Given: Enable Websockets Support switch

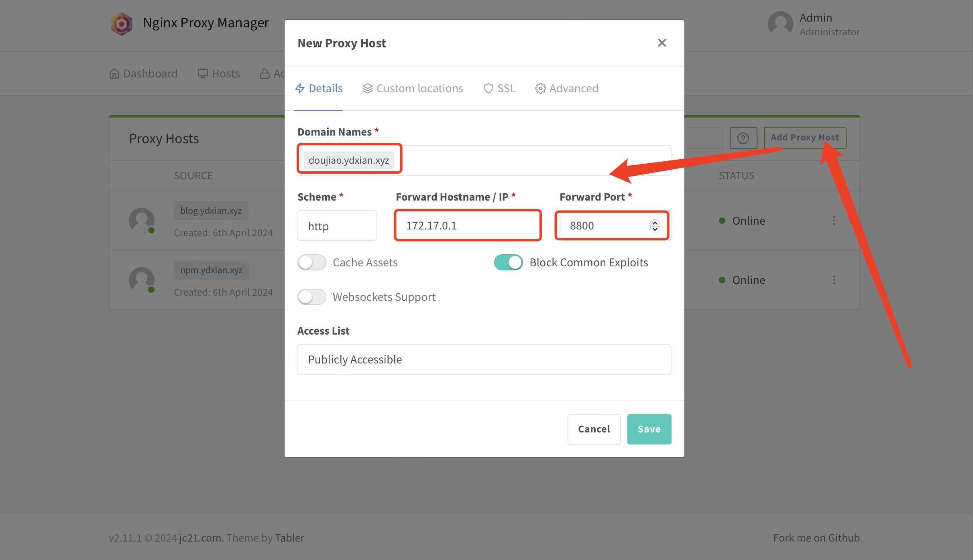Looking at the screenshot, I should (312, 297).
